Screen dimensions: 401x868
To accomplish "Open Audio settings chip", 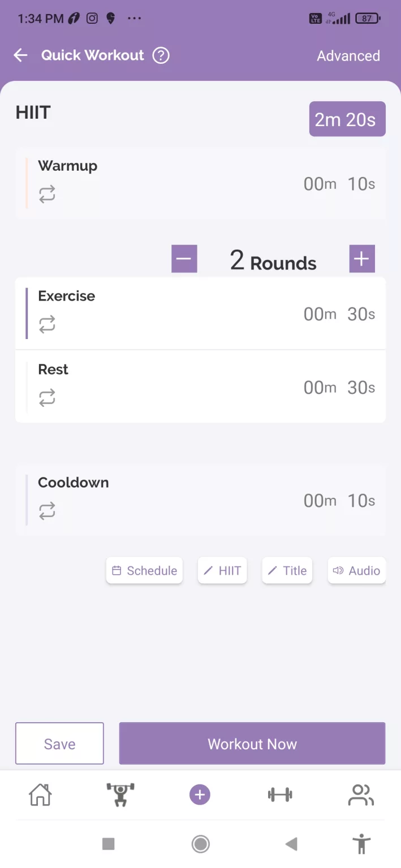I will pos(356,571).
